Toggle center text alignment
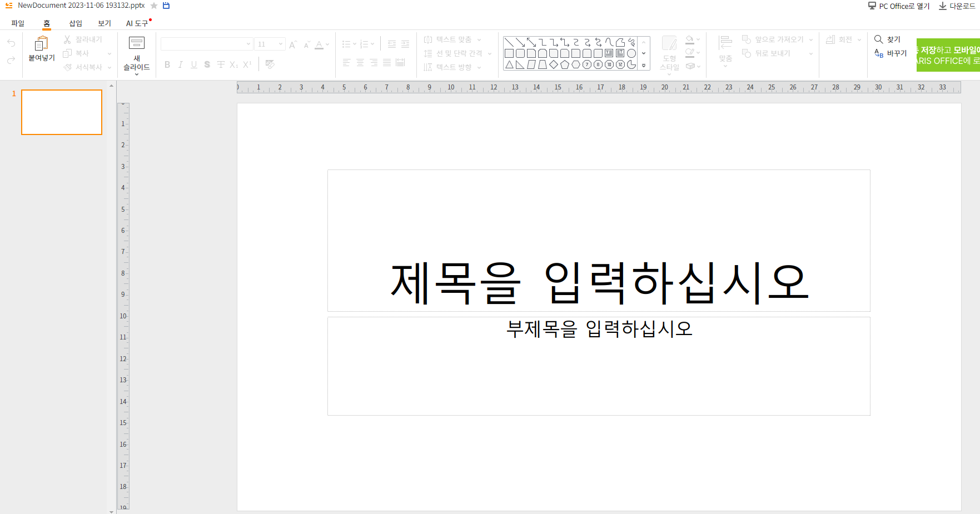The height and width of the screenshot is (514, 980). click(360, 62)
